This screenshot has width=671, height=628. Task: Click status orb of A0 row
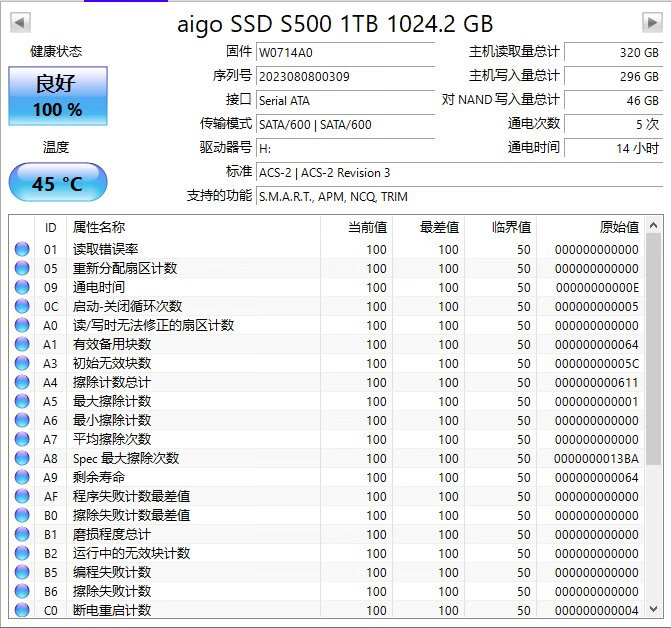pyautogui.click(x=22, y=325)
